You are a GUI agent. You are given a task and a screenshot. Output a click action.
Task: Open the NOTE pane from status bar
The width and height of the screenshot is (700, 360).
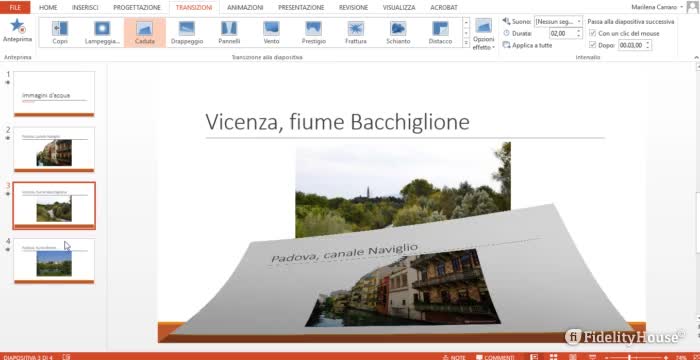pyautogui.click(x=454, y=357)
